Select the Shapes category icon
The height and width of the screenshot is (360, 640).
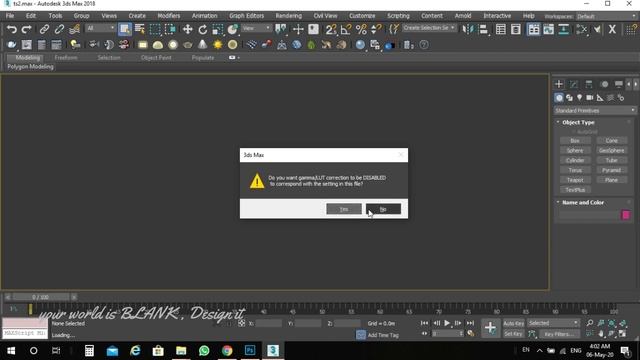569,98
